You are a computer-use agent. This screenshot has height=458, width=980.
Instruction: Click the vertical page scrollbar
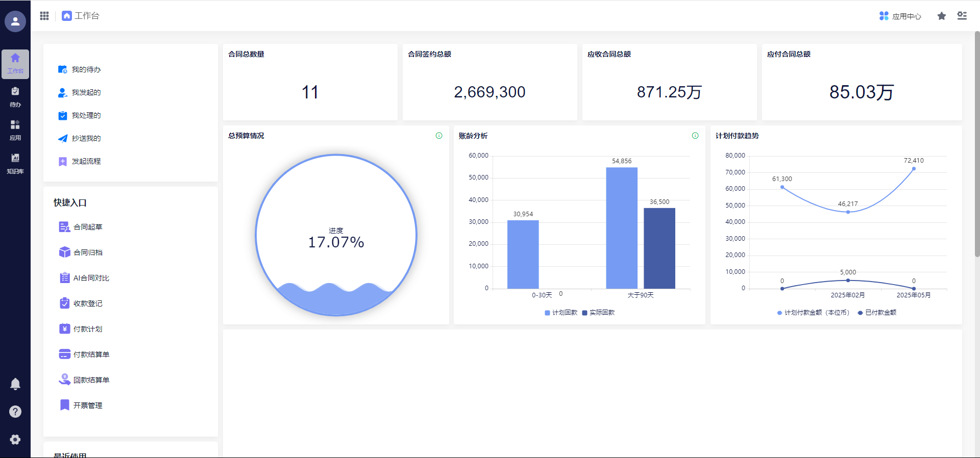point(977,143)
